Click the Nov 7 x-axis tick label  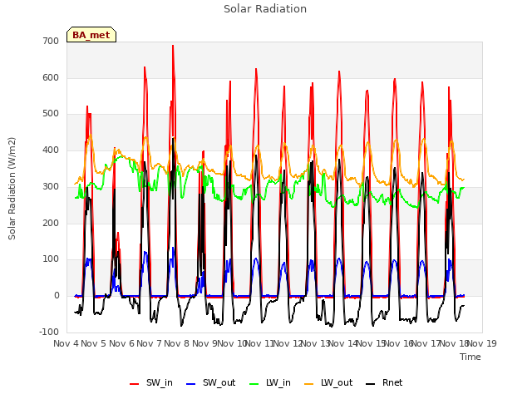pos(149,343)
